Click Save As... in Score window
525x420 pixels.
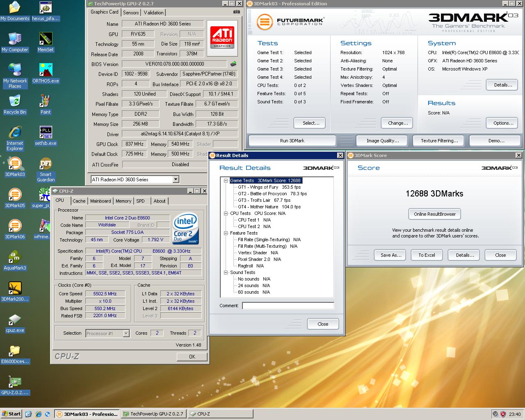pos(390,255)
